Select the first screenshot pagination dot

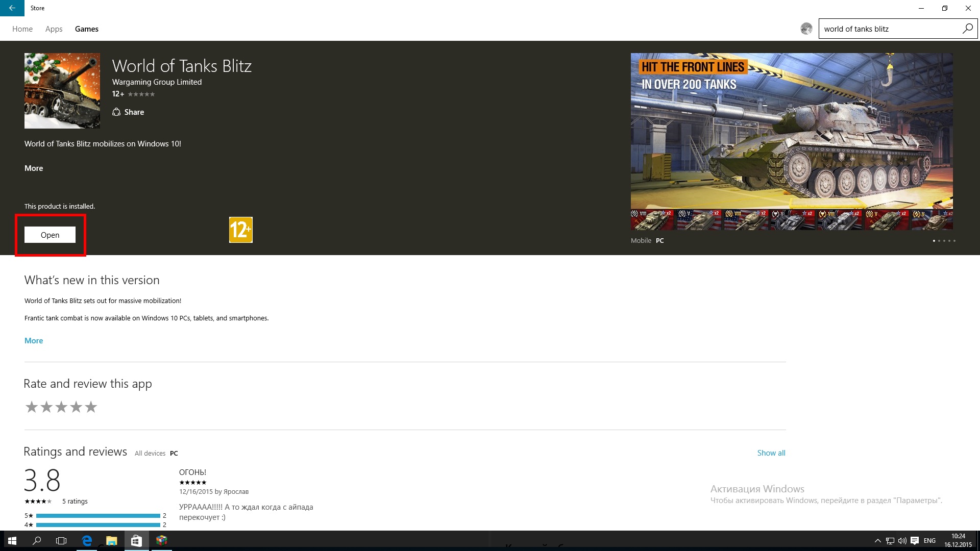934,241
